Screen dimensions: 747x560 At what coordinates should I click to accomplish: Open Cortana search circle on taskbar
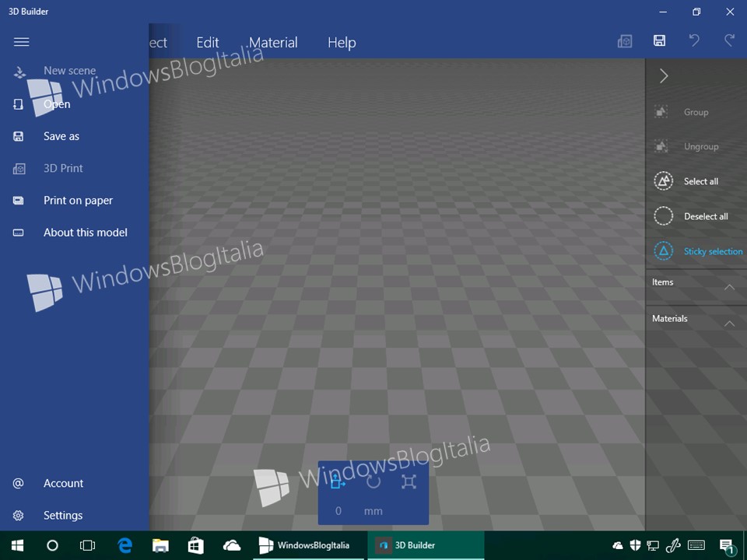(x=52, y=545)
